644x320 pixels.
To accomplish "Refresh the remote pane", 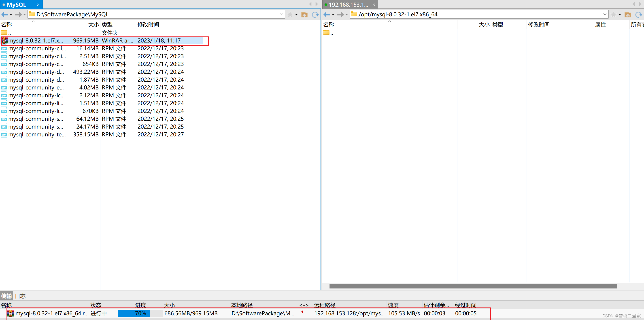I will pyautogui.click(x=639, y=15).
